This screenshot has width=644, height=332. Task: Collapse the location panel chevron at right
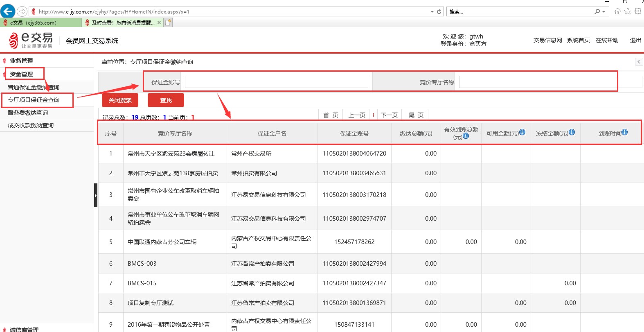639,62
